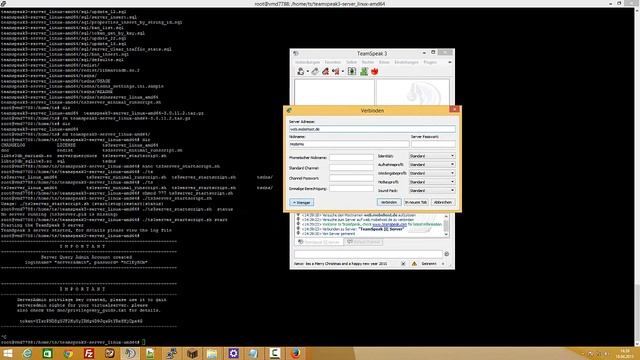Open the Wiedergabeprofil dropdown
This screenshot has width=640, height=360.
[x=432, y=173]
